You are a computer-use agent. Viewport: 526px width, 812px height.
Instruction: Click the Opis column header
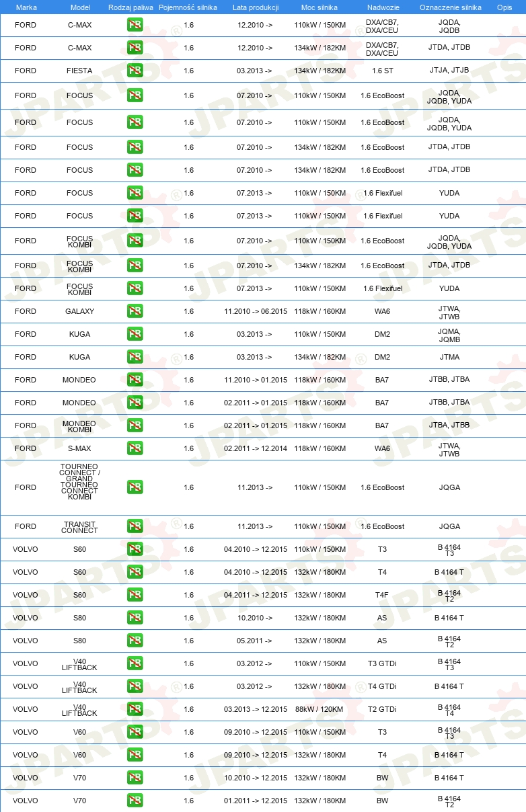[504, 7]
